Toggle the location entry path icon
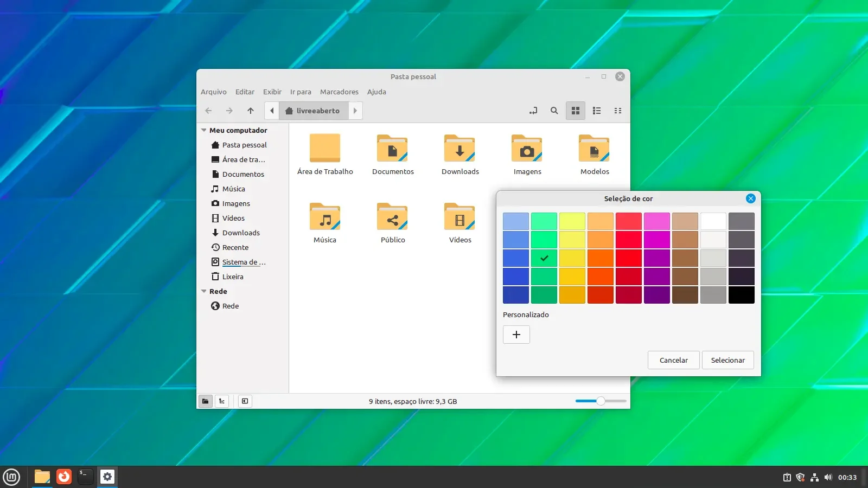The image size is (868, 488). [x=533, y=111]
